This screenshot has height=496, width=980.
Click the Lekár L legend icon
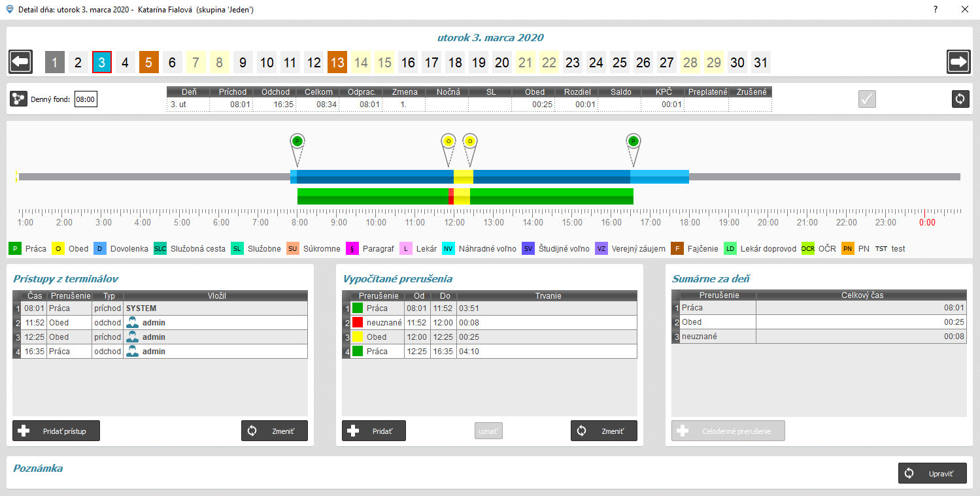point(406,248)
